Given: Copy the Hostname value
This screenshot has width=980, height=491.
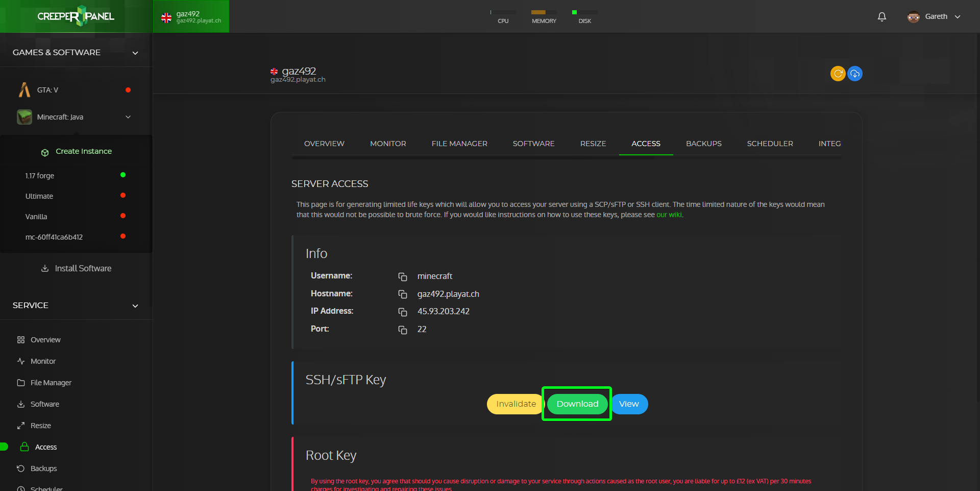Looking at the screenshot, I should [x=403, y=294].
